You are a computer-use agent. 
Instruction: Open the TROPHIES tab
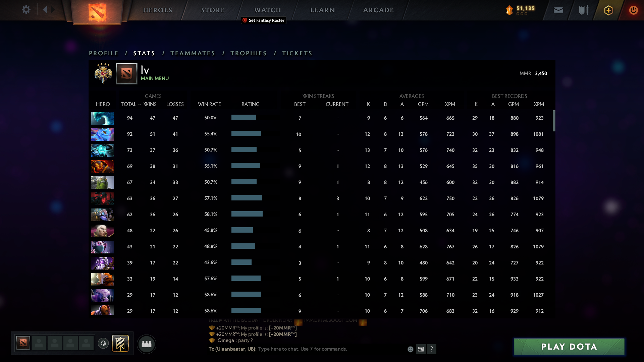(248, 53)
